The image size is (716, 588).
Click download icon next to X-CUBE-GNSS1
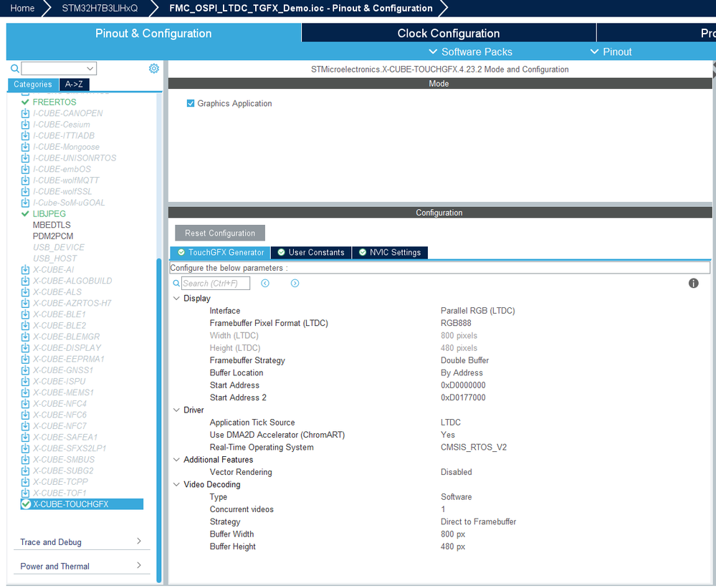click(26, 370)
